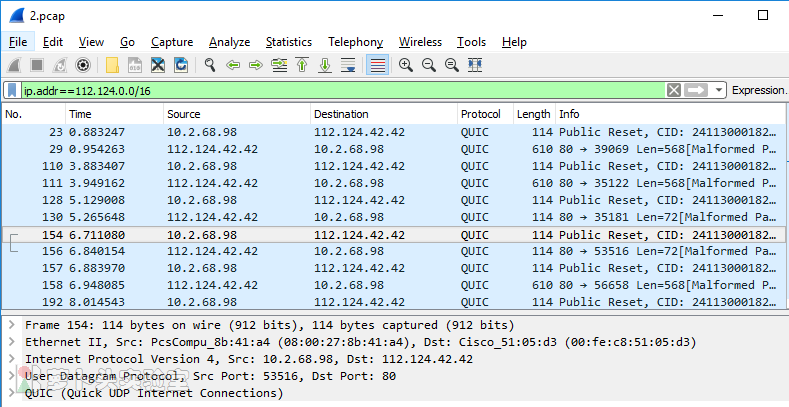Viewport: 789px width, 407px height.
Task: Select packet 110 at time 3.883407
Action: coord(393,166)
